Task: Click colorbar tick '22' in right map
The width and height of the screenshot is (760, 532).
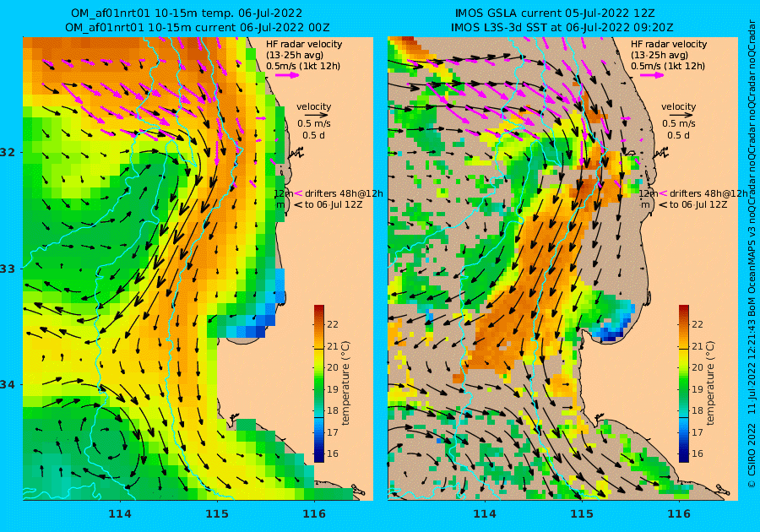Action: coord(697,324)
